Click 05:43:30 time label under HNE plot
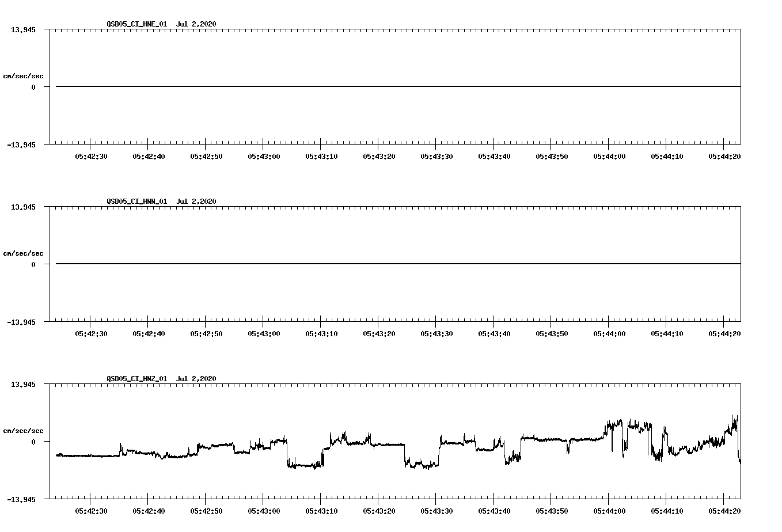Viewport: 782px width, 532px height. click(x=436, y=156)
